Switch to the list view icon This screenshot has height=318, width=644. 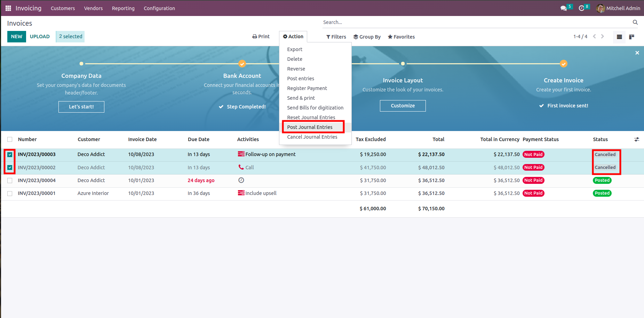[619, 37]
